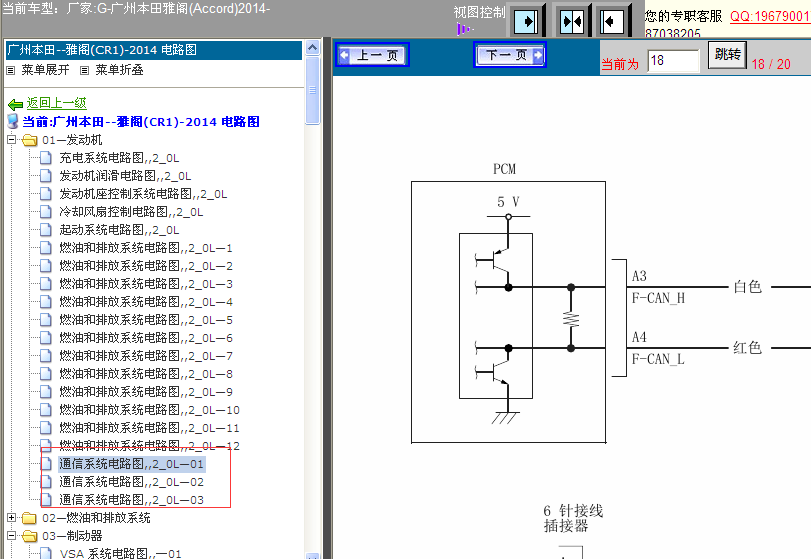
Task: Select 通信系统电路图,,2_0L—03
Action: [131, 500]
